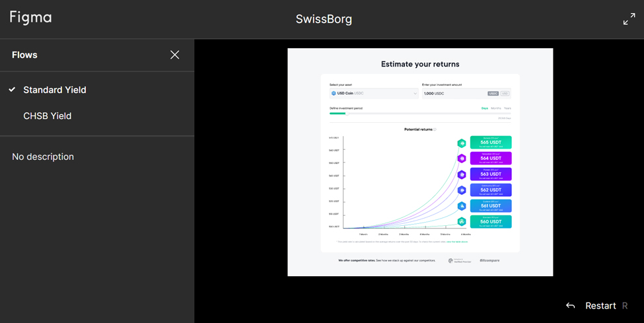The width and height of the screenshot is (644, 323).
Task: Click the hexagon icon beside 560 USDT
Action: point(462,222)
